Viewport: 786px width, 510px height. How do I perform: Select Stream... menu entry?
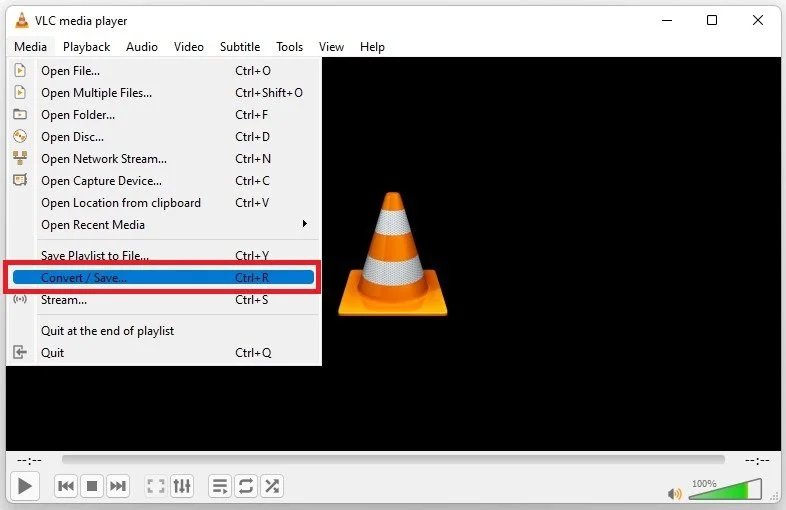[x=164, y=300]
